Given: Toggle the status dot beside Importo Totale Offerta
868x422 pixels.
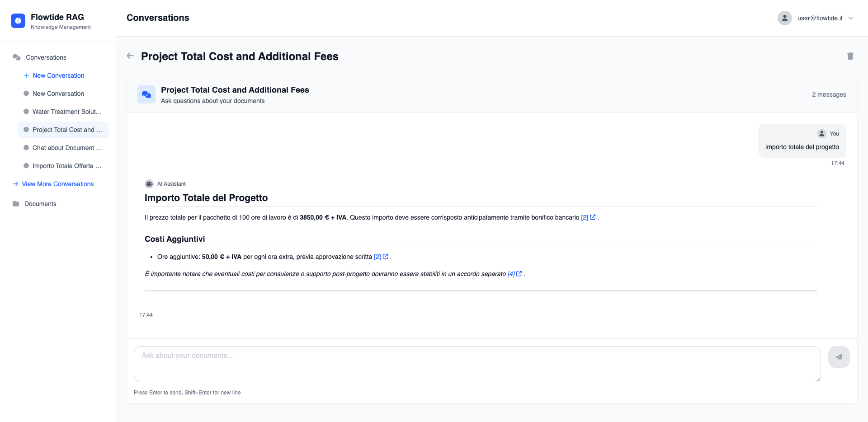Looking at the screenshot, I should pos(26,165).
